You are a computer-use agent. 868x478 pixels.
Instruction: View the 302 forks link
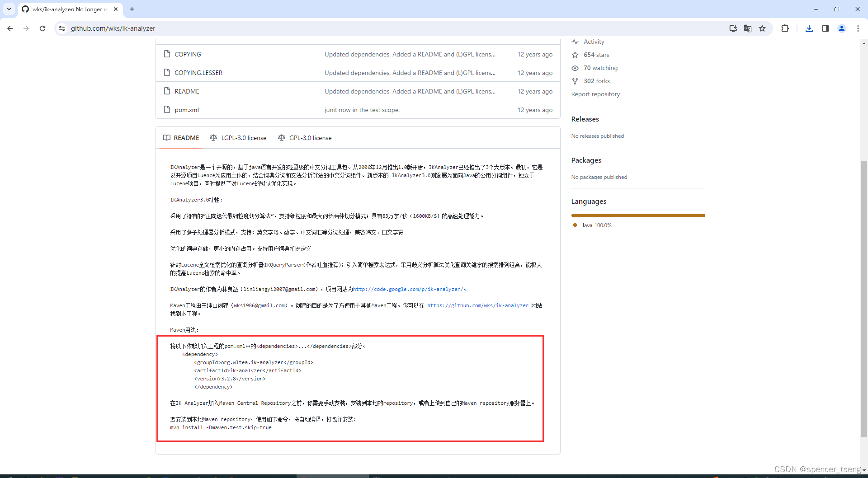pos(597,81)
